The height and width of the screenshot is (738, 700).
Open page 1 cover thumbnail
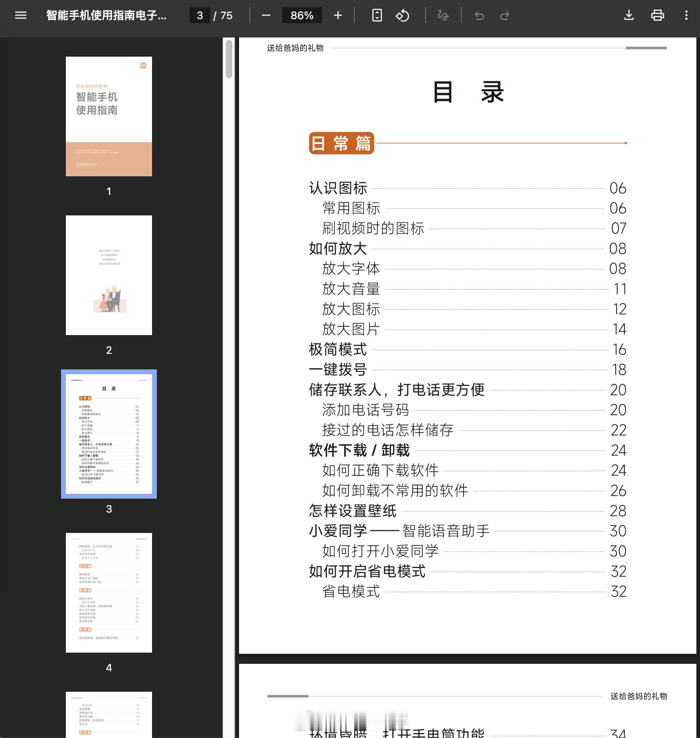click(x=109, y=116)
